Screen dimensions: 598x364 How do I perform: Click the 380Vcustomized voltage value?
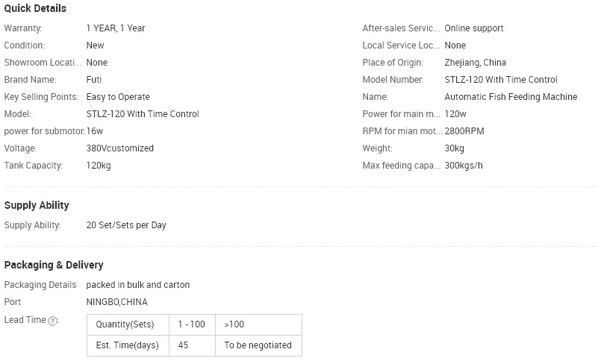click(119, 148)
